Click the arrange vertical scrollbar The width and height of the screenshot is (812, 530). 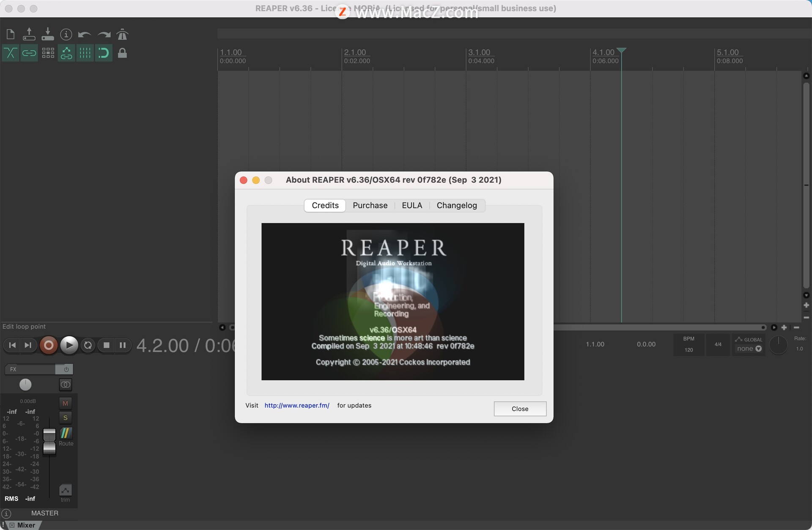(806, 185)
